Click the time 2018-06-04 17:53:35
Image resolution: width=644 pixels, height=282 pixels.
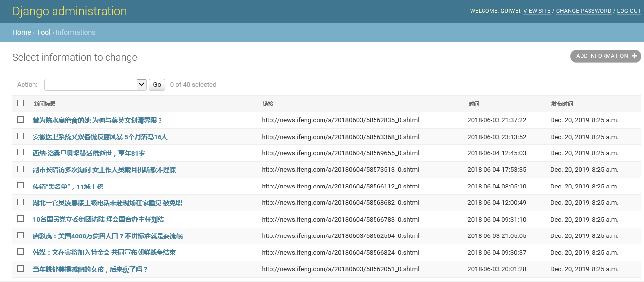pos(496,170)
